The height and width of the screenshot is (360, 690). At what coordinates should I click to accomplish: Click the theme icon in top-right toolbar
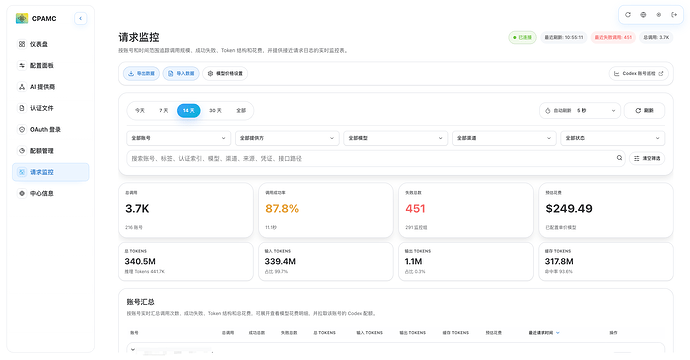coord(659,15)
